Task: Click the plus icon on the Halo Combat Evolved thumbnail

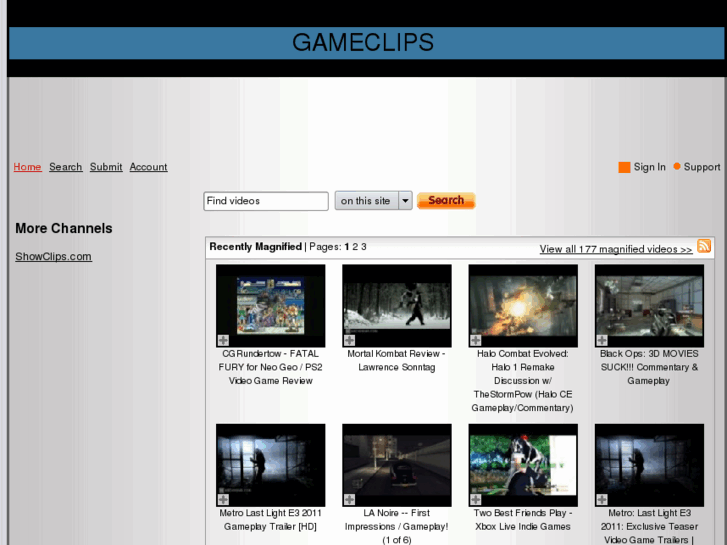Action: (x=475, y=340)
